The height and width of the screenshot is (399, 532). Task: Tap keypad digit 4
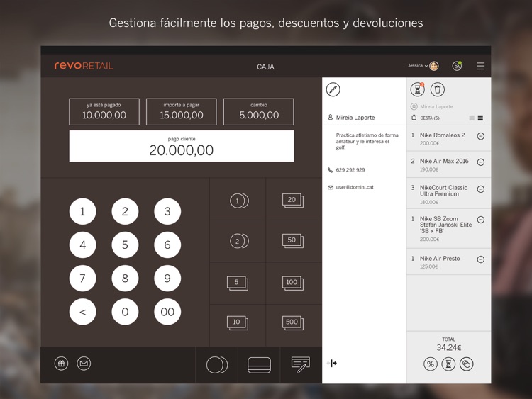coord(82,245)
